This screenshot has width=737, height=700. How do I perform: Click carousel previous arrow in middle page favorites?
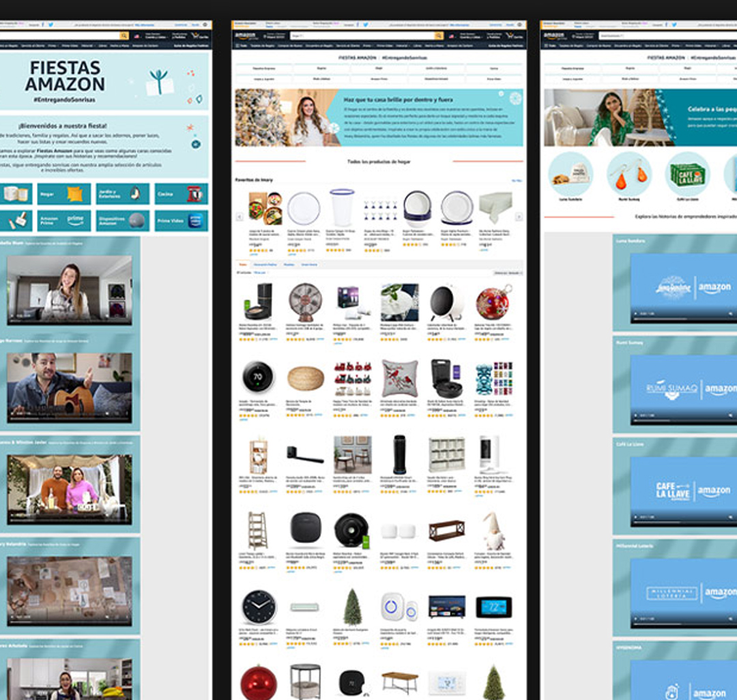240,216
